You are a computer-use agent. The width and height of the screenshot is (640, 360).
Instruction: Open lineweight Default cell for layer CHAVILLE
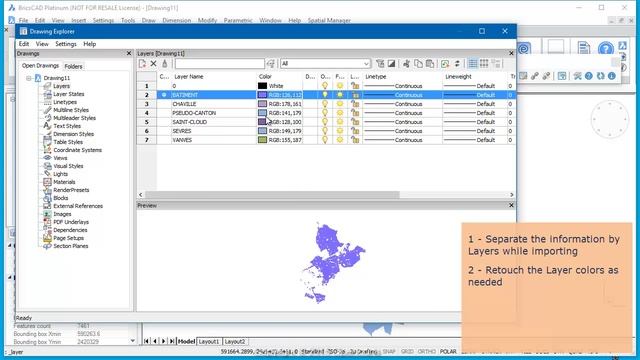pos(475,104)
